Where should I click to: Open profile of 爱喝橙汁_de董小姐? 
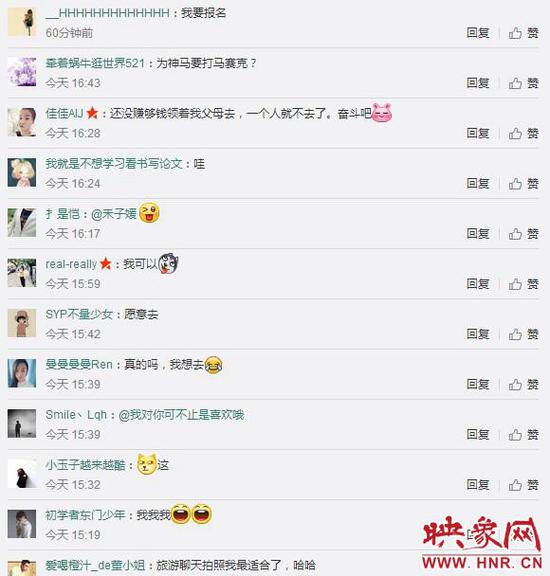tap(95, 566)
